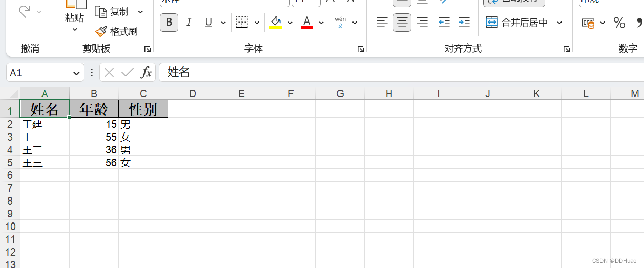Open the Merge and Center dropdown arrow
Image resolution: width=644 pixels, height=268 pixels.
point(559,23)
